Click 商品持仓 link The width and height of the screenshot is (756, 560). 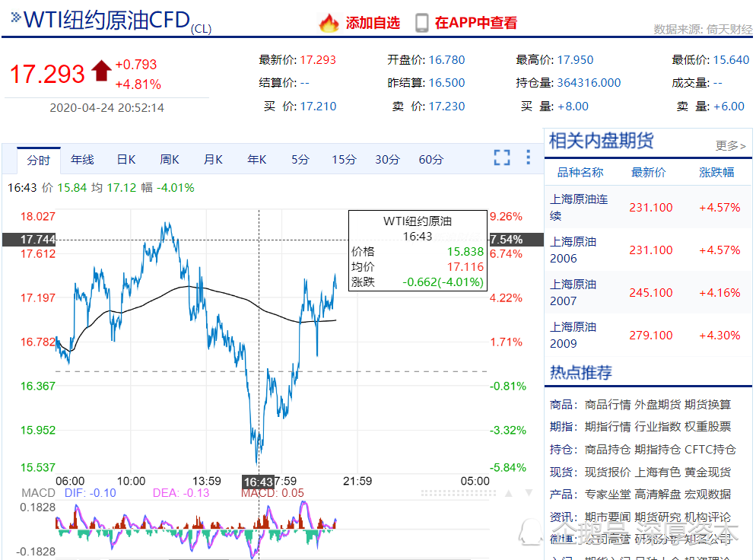(x=608, y=449)
